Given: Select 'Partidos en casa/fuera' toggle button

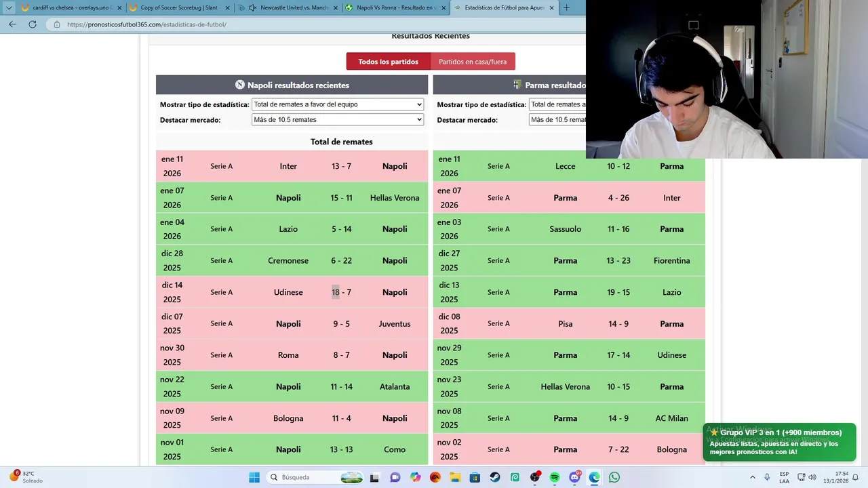Looking at the screenshot, I should tap(473, 62).
